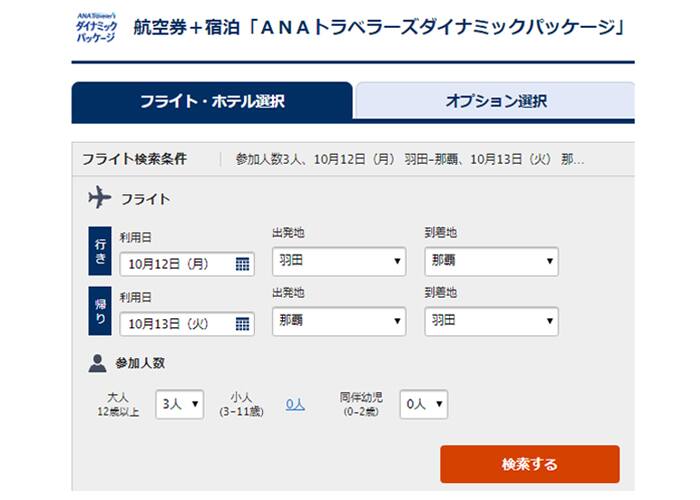Open return departure dropdown showing 那覇
The image size is (700, 500).
point(338,322)
